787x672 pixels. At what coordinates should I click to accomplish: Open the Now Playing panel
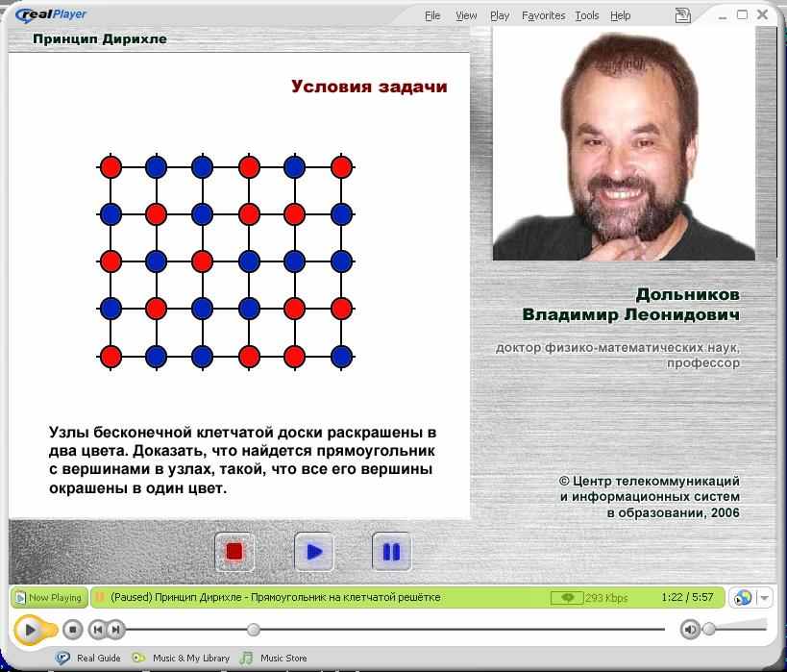[49, 598]
